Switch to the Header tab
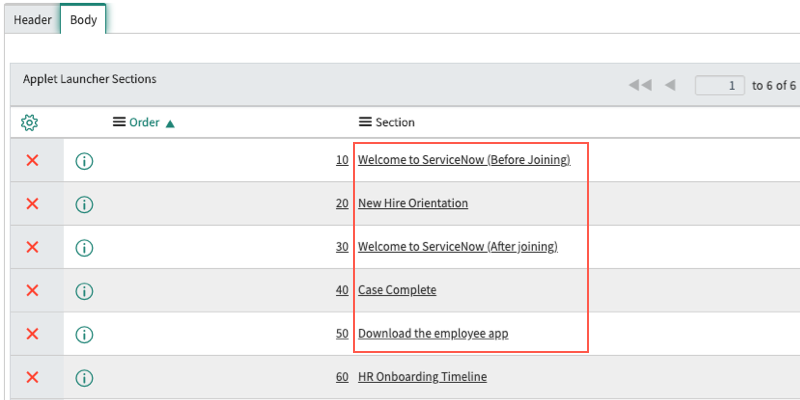Screen dimensions: 800x400 click(32, 20)
